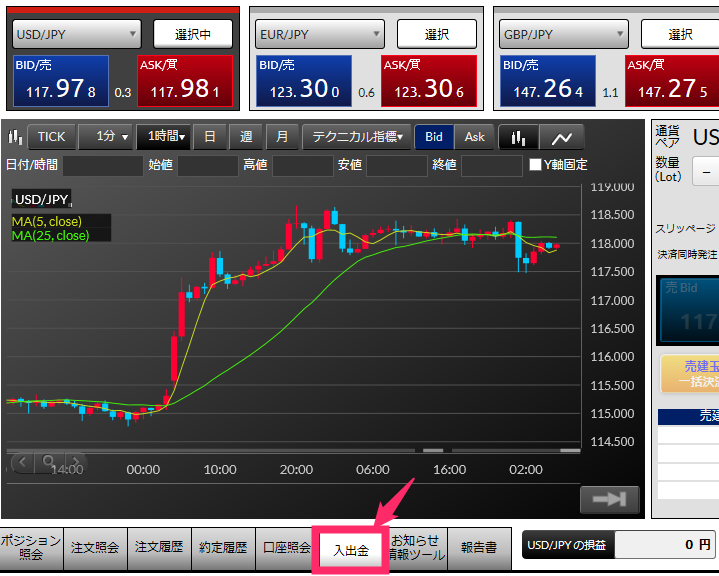Click the 安値 low price field
This screenshot has height=576, width=719.
coord(397,166)
